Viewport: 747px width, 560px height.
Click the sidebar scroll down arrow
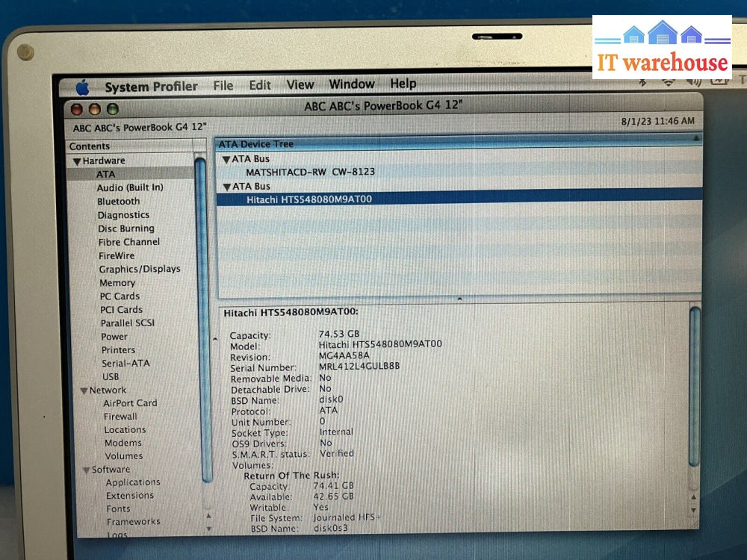208,529
